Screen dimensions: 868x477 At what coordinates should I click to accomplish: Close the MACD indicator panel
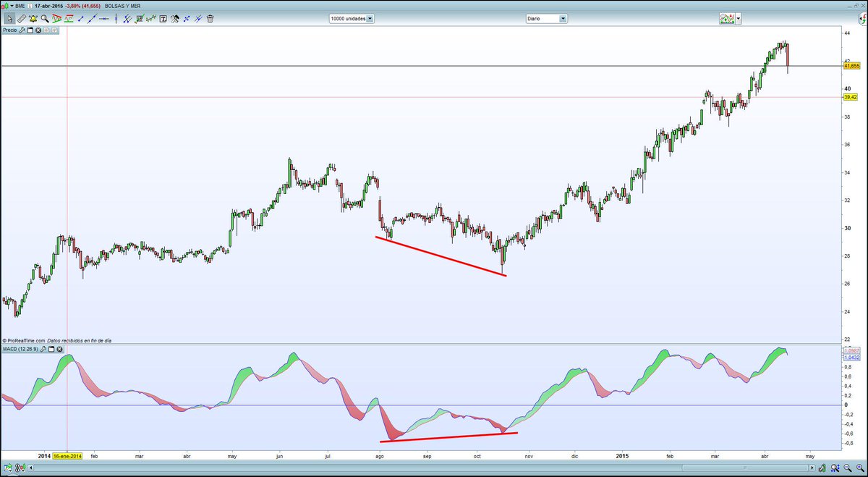[x=59, y=350]
